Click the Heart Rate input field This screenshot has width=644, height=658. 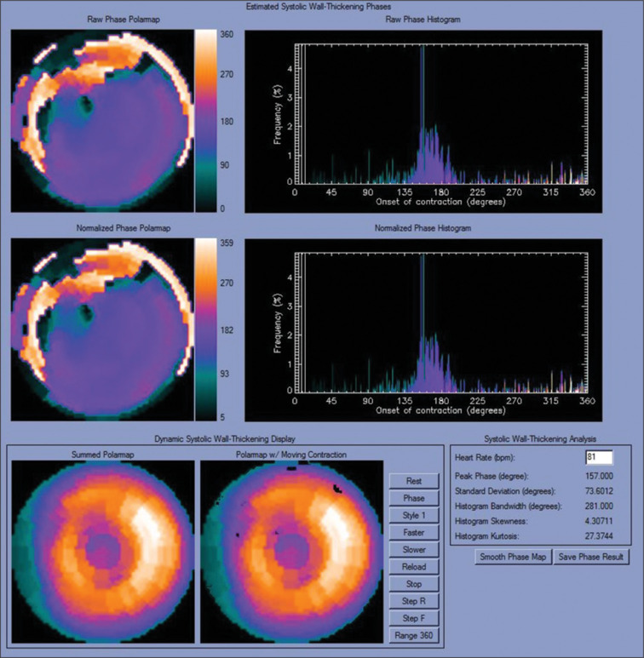tap(597, 459)
